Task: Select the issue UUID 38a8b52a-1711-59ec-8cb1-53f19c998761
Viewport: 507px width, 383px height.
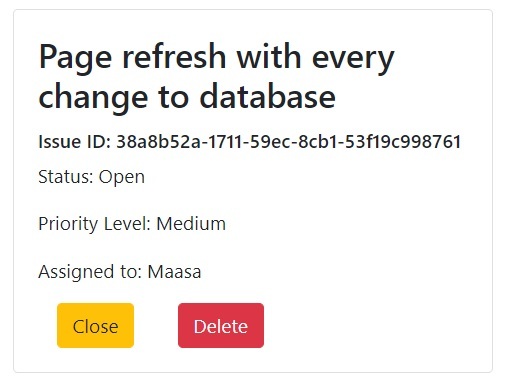Action: (x=289, y=142)
